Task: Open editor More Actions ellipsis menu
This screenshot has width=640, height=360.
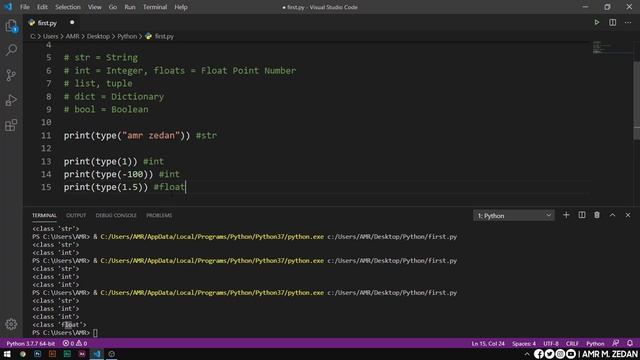Action: pyautogui.click(x=628, y=22)
